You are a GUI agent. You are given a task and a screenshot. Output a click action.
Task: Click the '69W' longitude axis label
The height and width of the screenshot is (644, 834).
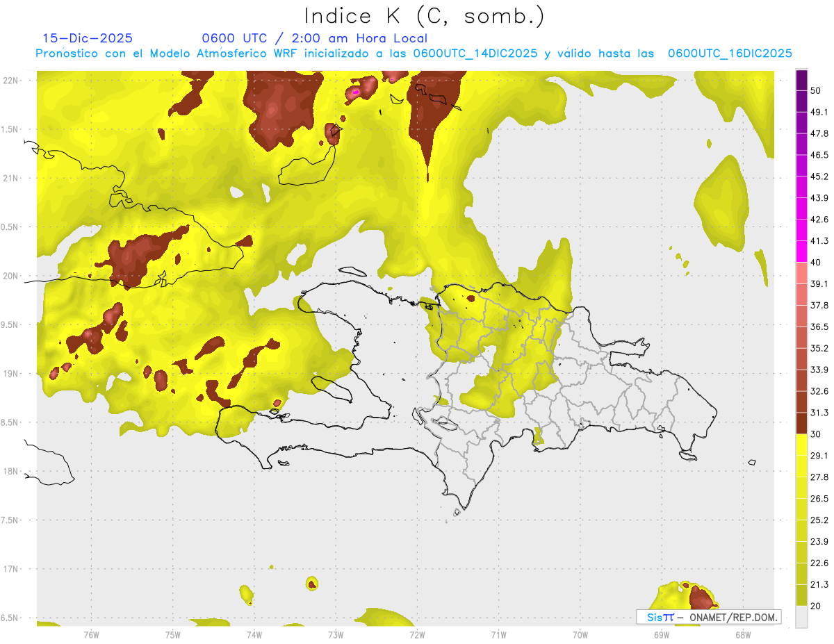[x=661, y=635]
